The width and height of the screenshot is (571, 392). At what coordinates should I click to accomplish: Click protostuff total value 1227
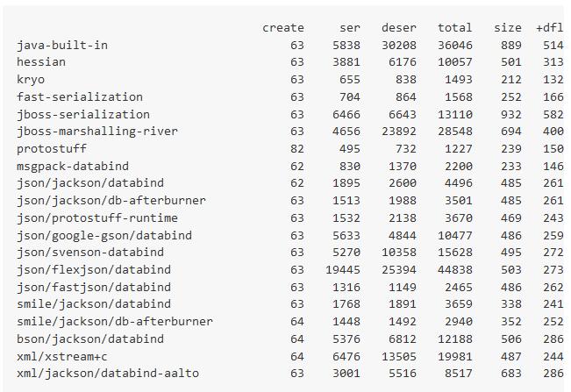[x=459, y=148]
